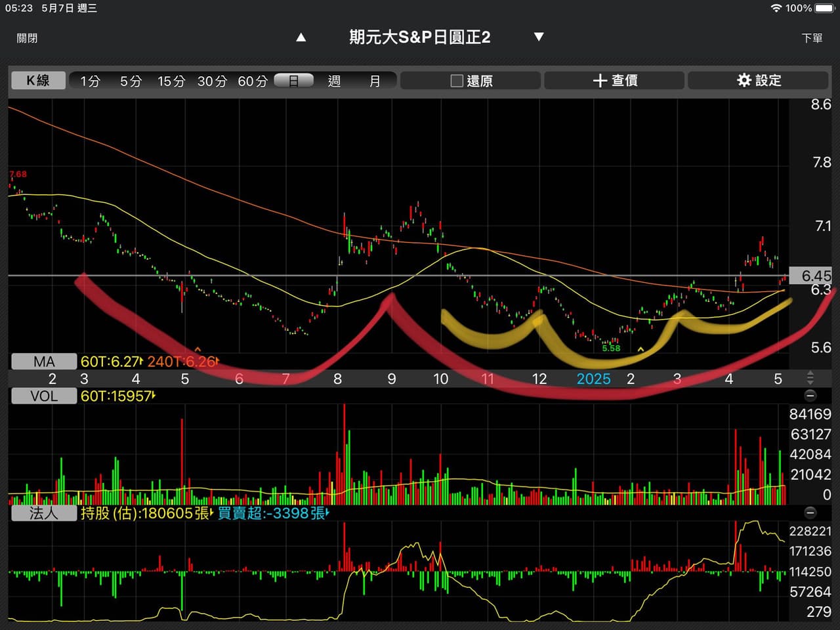Collapse the VOL panel with minus icon
The width and height of the screenshot is (840, 630).
pyautogui.click(x=810, y=396)
